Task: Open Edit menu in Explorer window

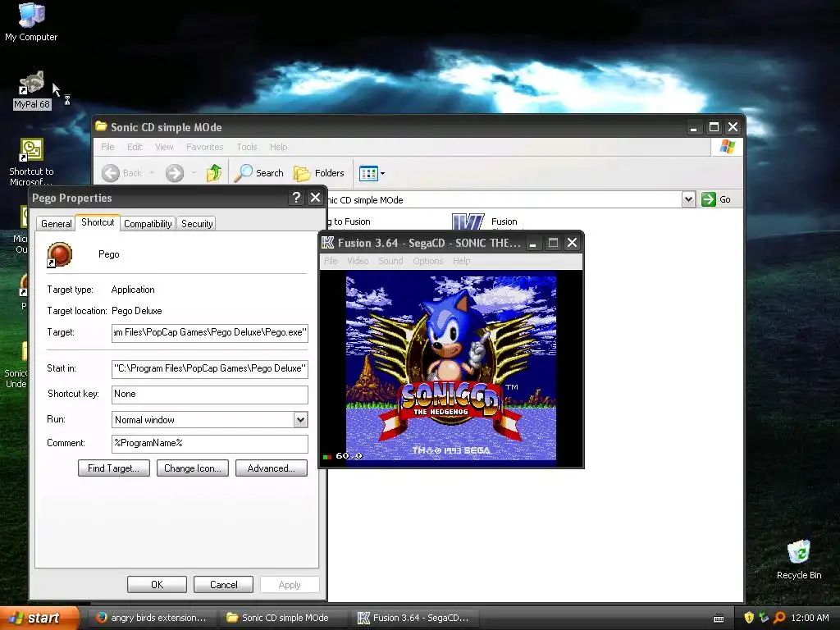Action: tap(135, 147)
